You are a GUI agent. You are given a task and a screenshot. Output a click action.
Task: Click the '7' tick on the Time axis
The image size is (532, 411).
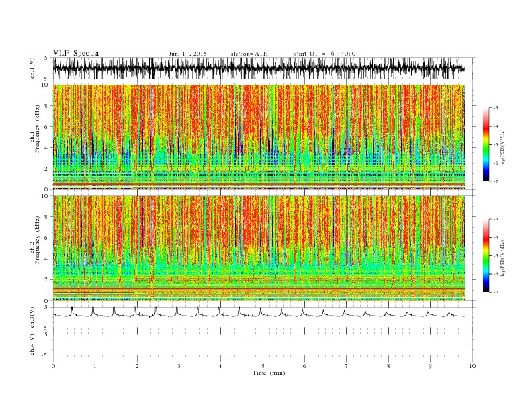pyautogui.click(x=346, y=366)
